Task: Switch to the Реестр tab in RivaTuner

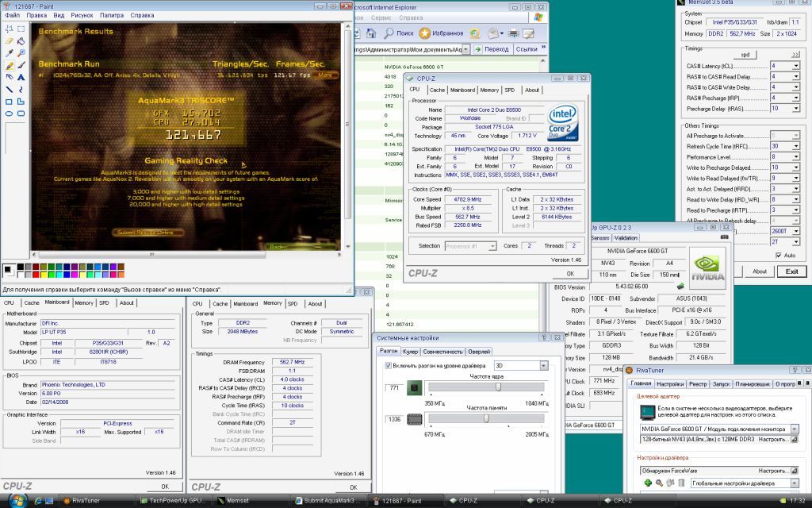Action: click(x=698, y=384)
